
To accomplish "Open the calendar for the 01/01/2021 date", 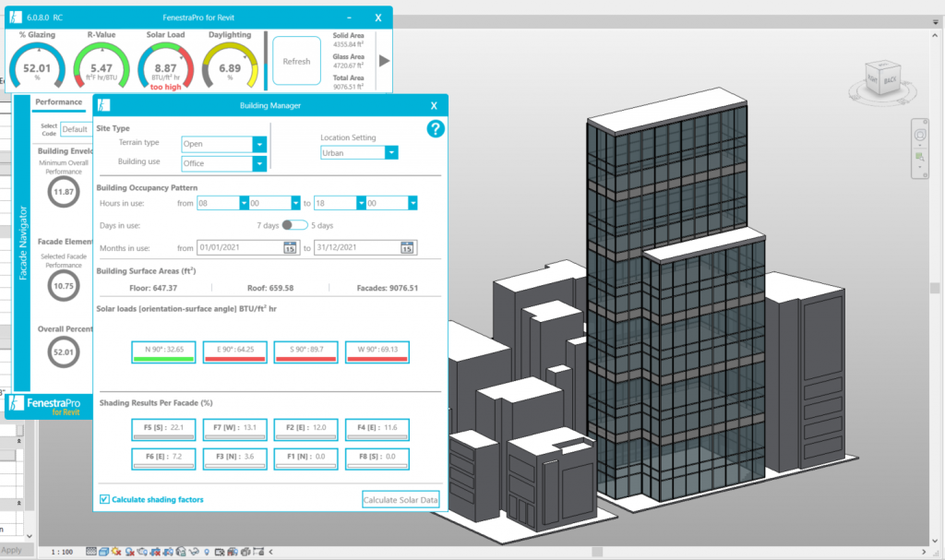I will pos(290,248).
